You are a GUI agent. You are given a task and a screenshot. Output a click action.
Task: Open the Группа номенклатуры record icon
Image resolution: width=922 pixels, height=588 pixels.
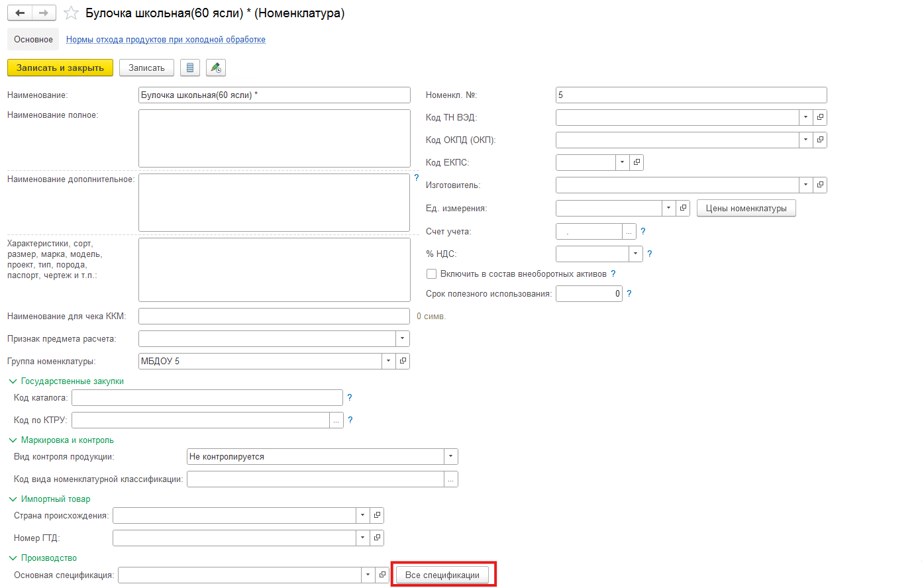click(403, 361)
